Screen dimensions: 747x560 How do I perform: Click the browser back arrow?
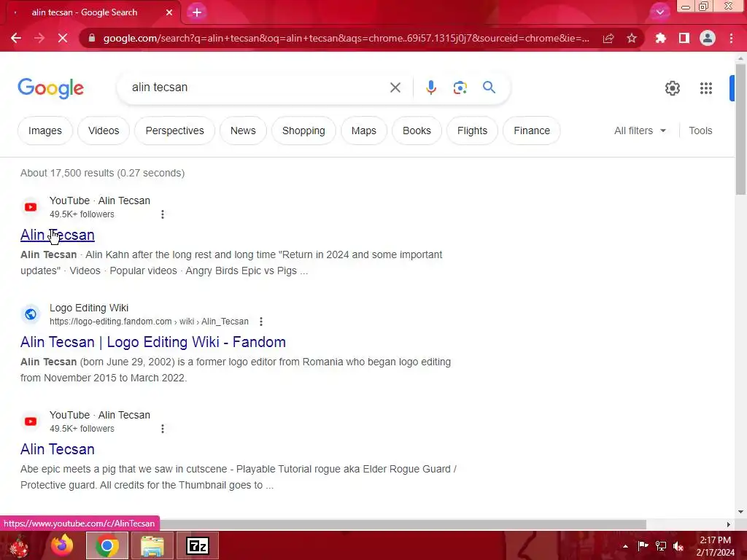tap(16, 38)
